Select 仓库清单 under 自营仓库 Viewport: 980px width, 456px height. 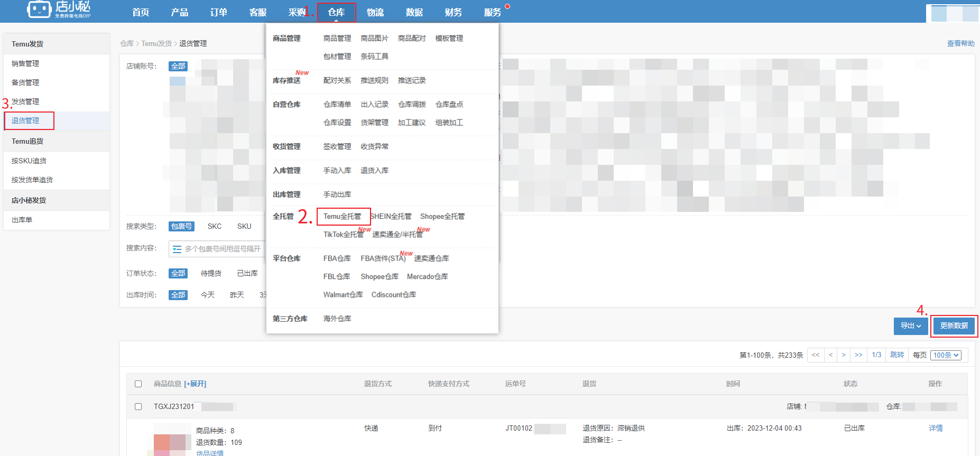point(337,105)
